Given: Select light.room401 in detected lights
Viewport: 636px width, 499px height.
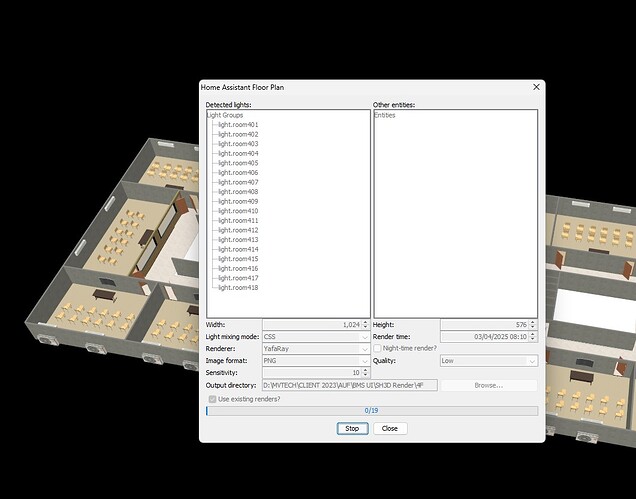Looking at the screenshot, I should pos(238,125).
